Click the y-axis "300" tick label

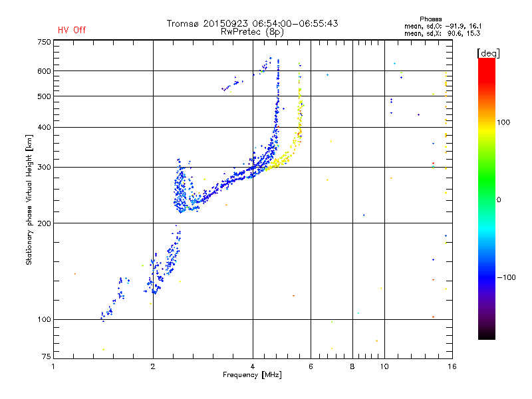coord(44,168)
